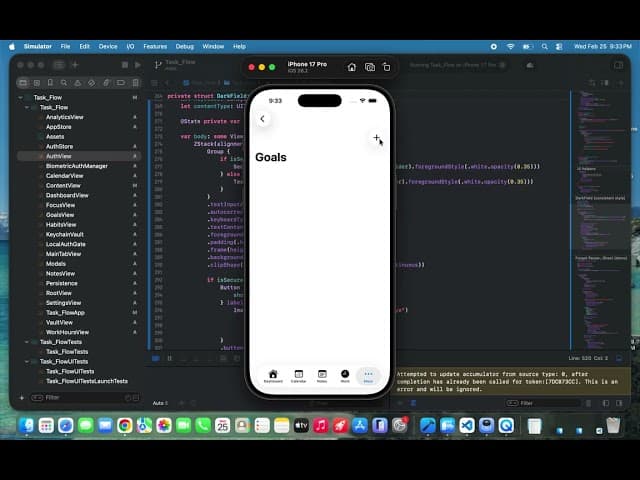This screenshot has height=480, width=640.
Task: Open BiometricAuthManager file in the navigator
Action: tap(76, 166)
